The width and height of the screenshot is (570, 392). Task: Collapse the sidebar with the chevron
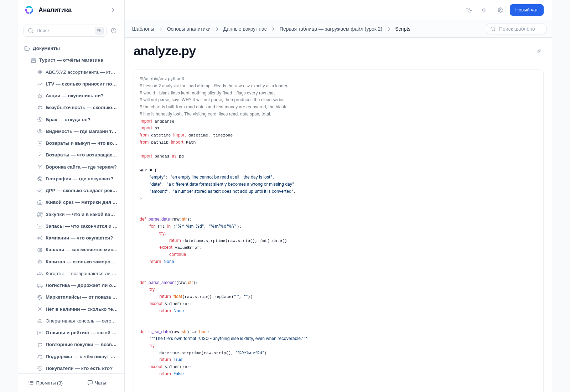113,10
